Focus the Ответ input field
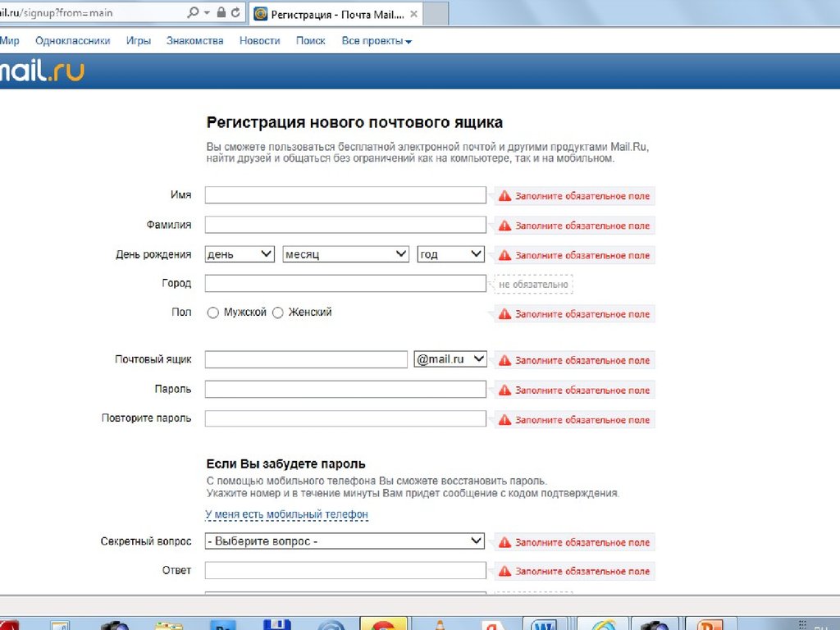The height and width of the screenshot is (630, 840). tap(345, 571)
